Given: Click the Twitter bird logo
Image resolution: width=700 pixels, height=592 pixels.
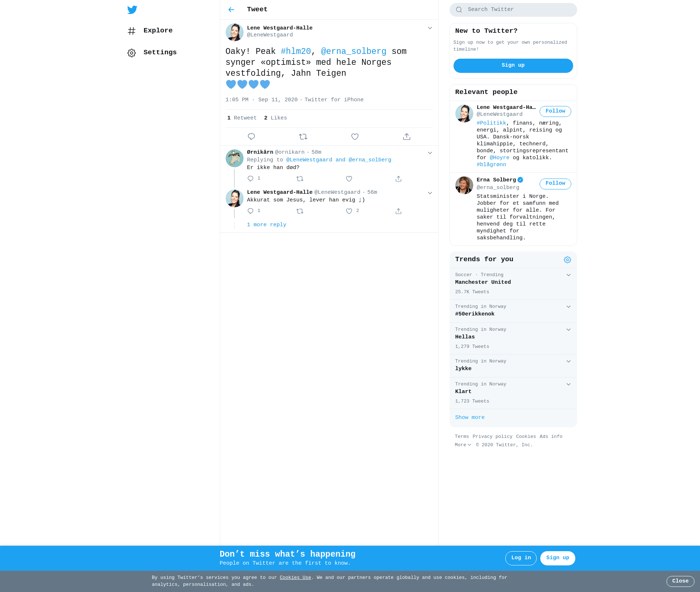Looking at the screenshot, I should tap(132, 10).
